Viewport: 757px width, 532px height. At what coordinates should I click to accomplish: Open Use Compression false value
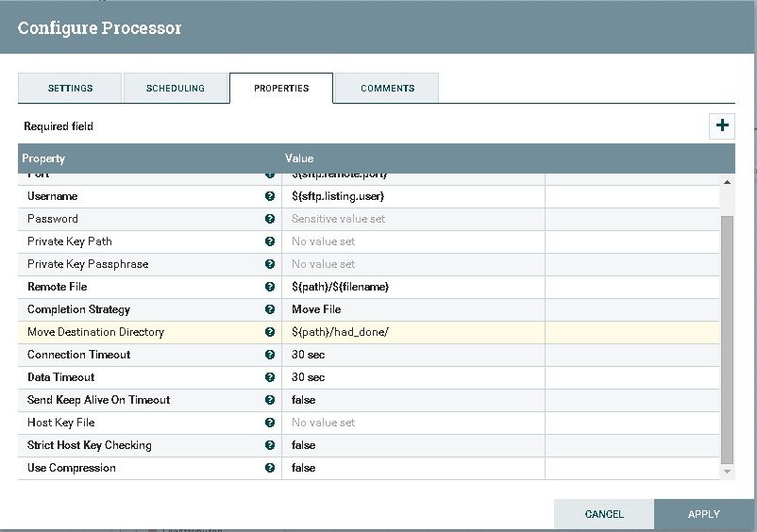(412, 468)
